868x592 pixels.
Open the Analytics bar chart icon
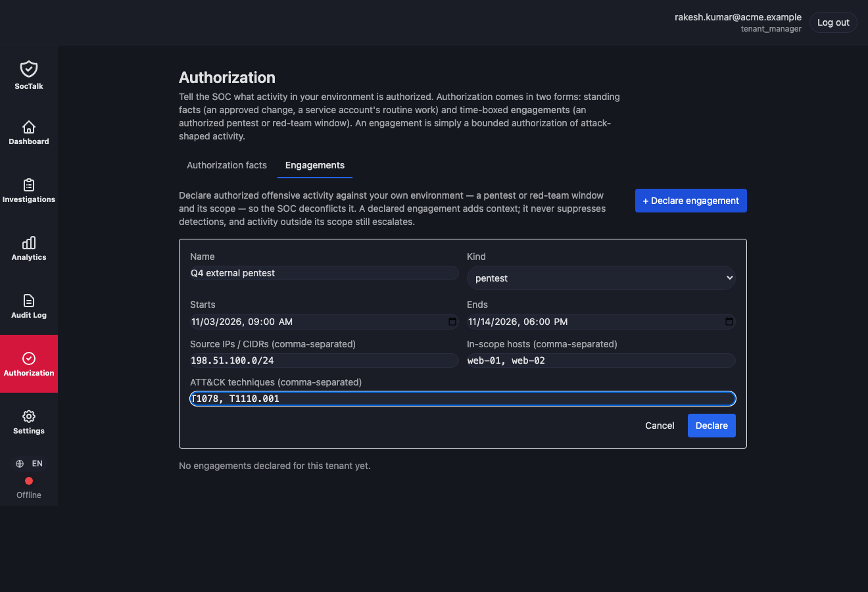point(29,243)
